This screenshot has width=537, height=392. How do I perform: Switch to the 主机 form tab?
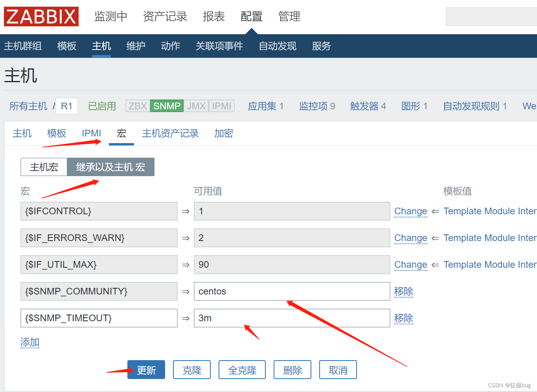point(22,133)
